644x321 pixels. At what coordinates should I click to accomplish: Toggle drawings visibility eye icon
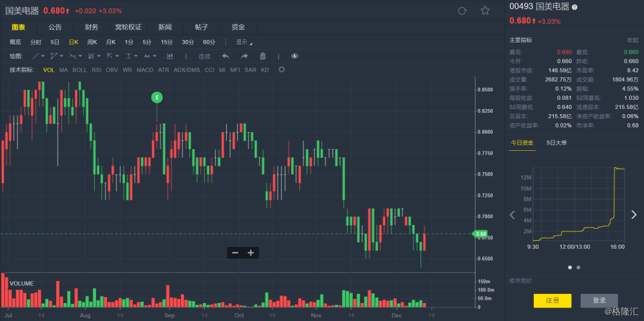(294, 56)
